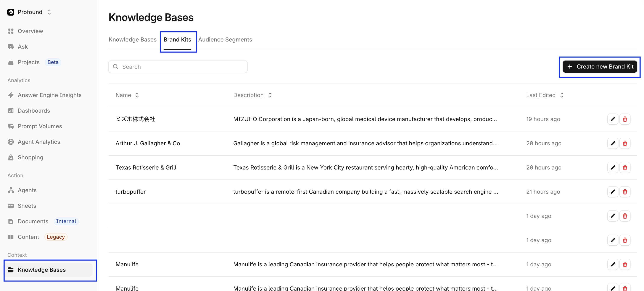Viewport: 644px width, 291px height.
Task: Open the Agents icon under Action
Action: coord(11,190)
